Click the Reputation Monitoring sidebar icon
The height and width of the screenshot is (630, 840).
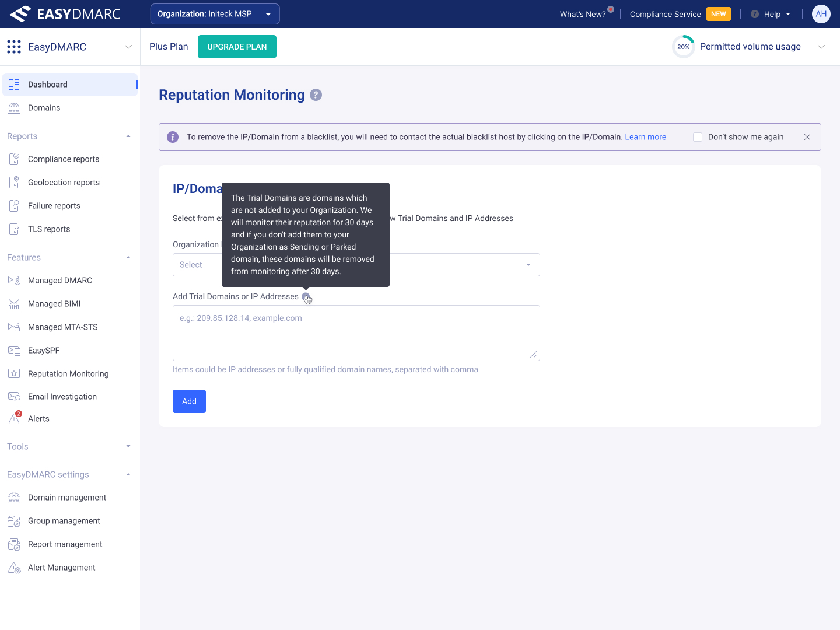click(14, 374)
